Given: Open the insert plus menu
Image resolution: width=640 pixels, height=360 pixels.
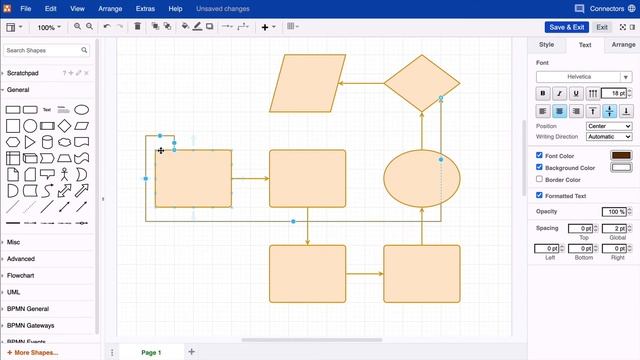Looking at the screenshot, I should 268,27.
